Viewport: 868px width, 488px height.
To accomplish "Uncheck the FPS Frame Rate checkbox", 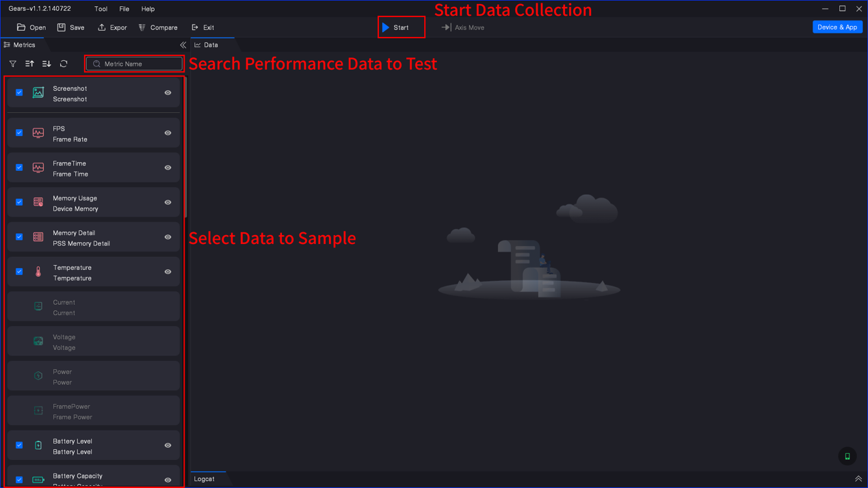I will [19, 133].
